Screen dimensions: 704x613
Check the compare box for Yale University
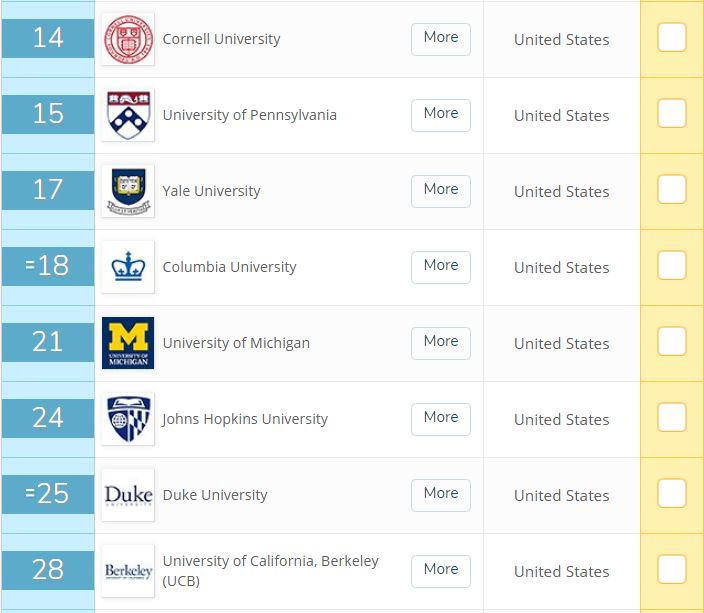[x=672, y=190]
